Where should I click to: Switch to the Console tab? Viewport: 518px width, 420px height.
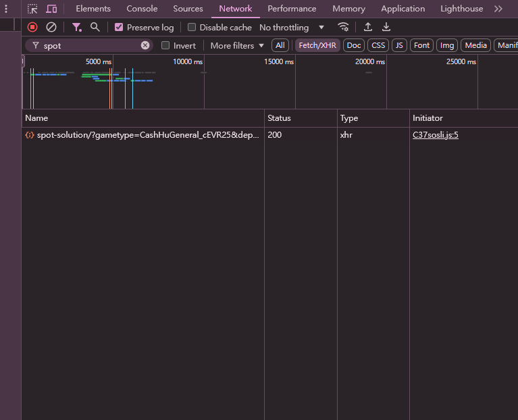tap(142, 9)
